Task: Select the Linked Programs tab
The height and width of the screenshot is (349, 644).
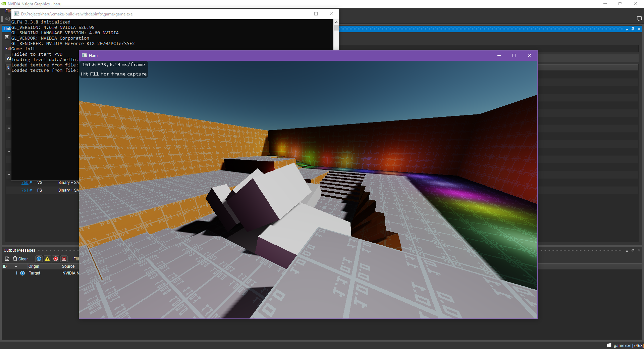Action: 7,29
